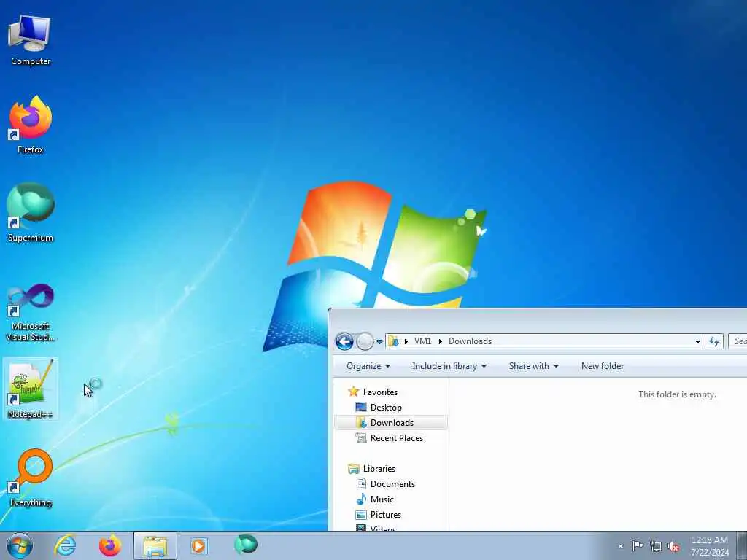Click the Explorer forward navigation button
Image resolution: width=747 pixels, height=560 pixels.
coord(365,341)
